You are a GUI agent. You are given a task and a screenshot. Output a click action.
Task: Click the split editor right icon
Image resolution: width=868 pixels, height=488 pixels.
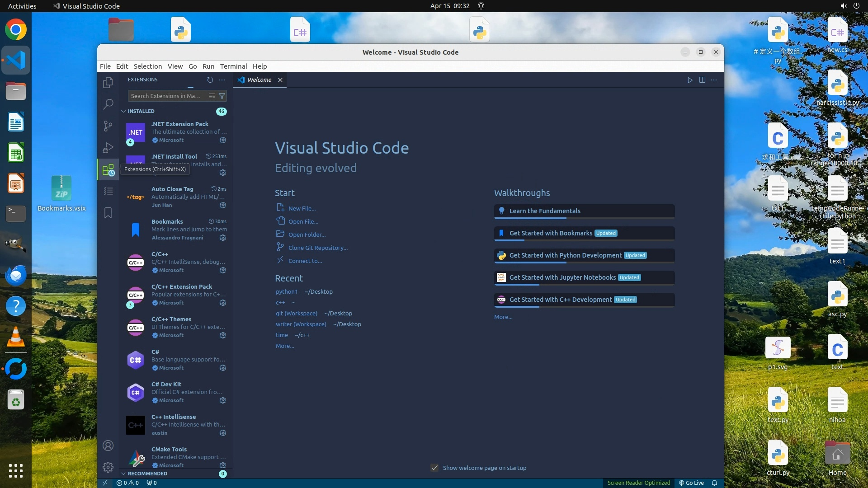702,80
